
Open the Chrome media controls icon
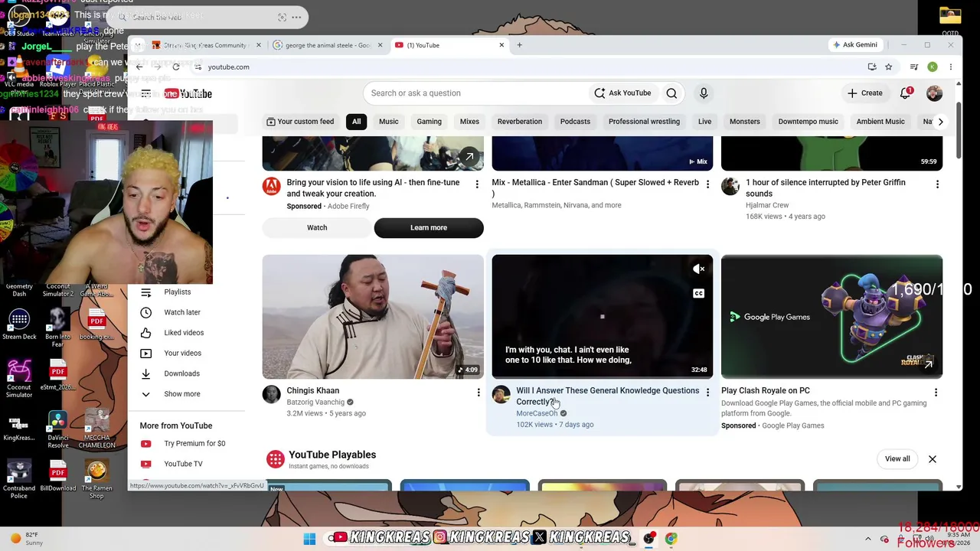[x=913, y=67]
